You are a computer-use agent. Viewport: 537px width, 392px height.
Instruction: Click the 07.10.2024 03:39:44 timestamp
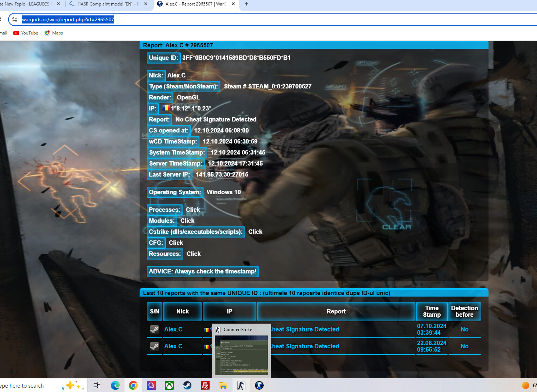pyautogui.click(x=432, y=330)
